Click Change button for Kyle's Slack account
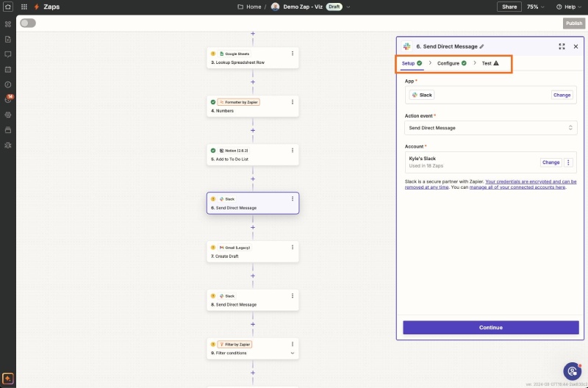588x388 pixels. tap(551, 162)
